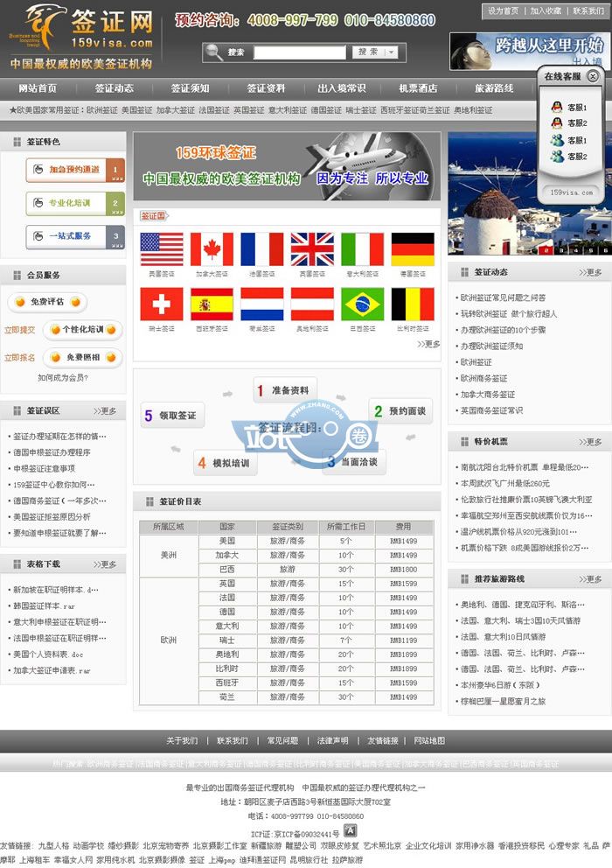Open the 签证资料 navigation item

click(x=266, y=88)
